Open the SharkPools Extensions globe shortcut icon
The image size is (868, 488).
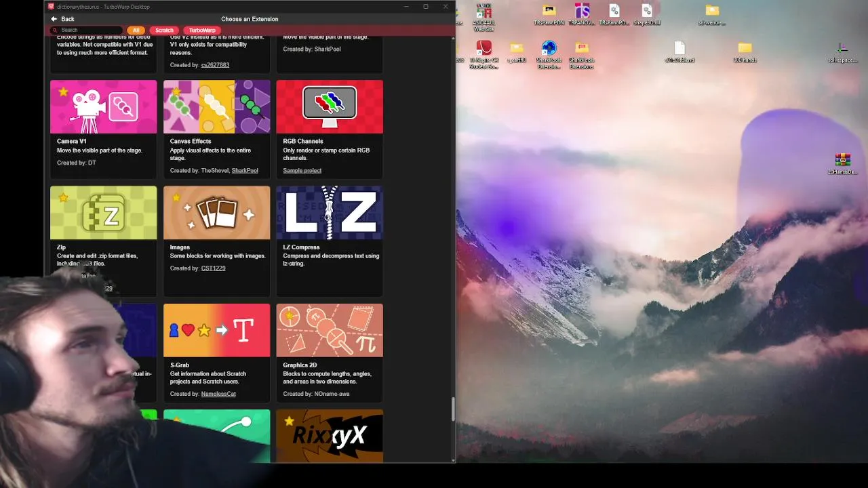549,55
